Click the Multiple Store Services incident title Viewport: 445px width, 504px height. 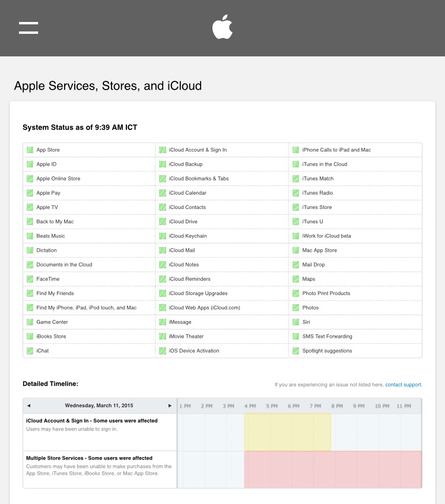click(89, 458)
